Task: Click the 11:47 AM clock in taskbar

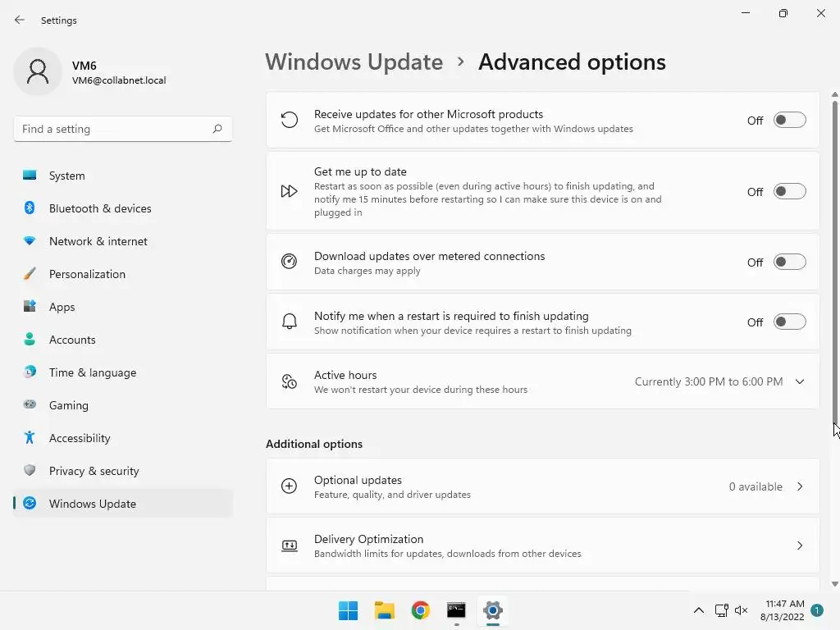Action: point(785,604)
